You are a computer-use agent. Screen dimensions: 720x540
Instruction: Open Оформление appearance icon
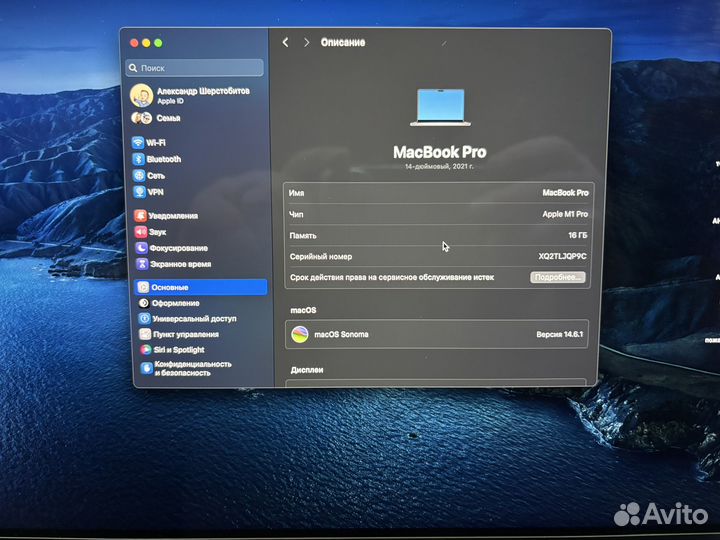(144, 303)
